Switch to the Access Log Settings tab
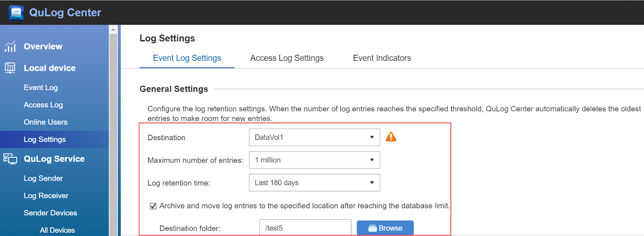The width and height of the screenshot is (644, 236). 287,58
